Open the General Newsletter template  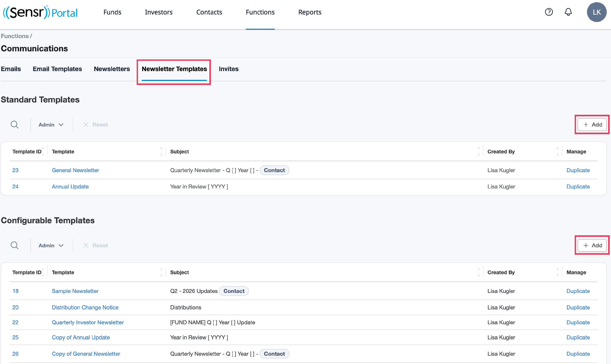(x=75, y=170)
